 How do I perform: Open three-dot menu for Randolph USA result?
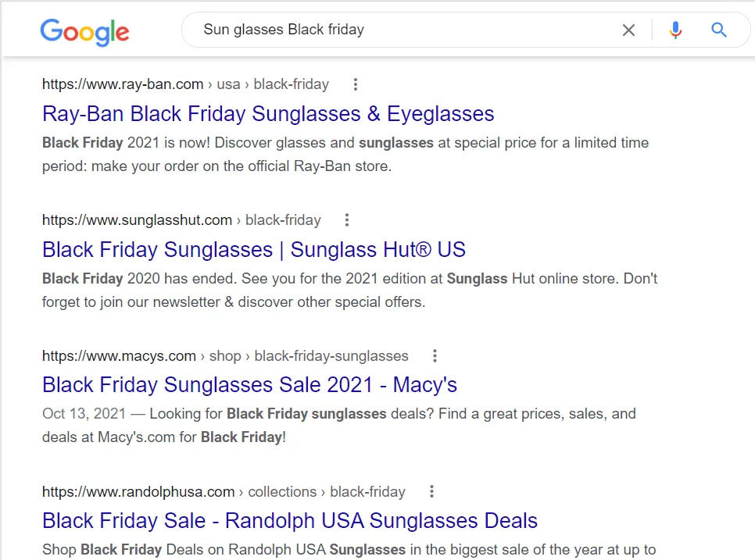pos(432,492)
